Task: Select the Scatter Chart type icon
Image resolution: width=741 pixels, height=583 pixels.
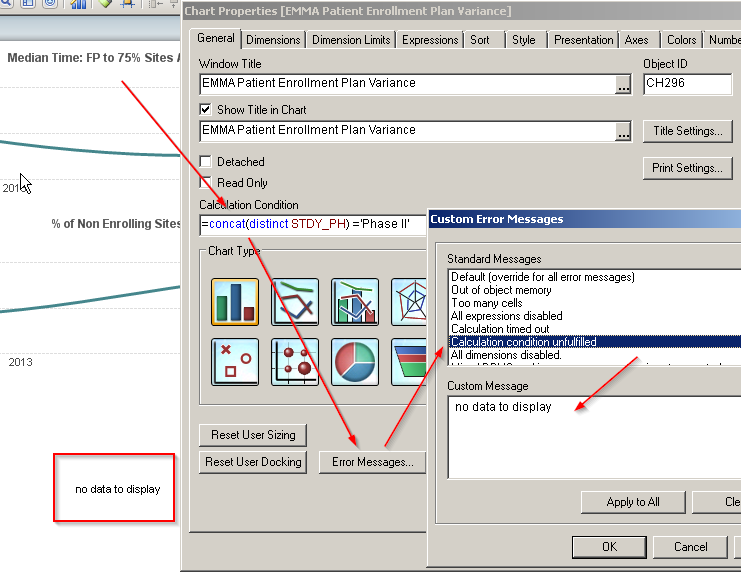Action: (x=235, y=362)
